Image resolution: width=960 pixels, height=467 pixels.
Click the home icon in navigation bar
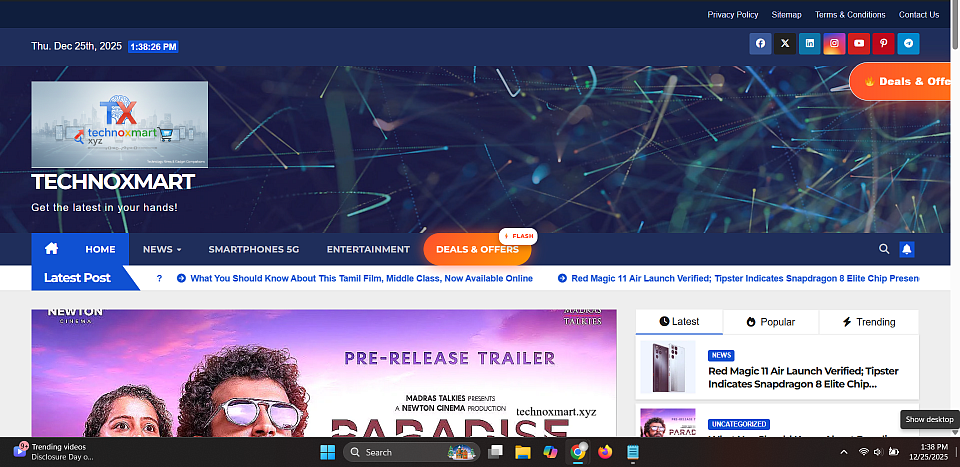[x=51, y=249]
